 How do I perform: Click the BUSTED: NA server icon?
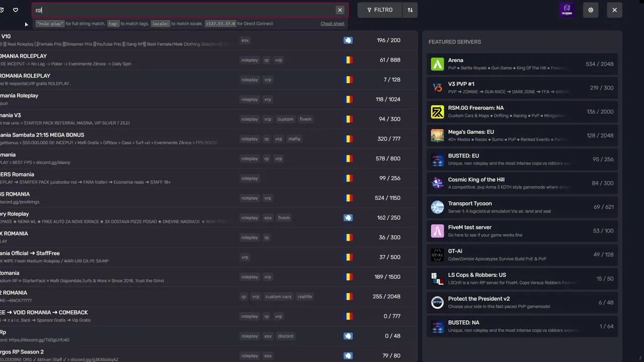coord(437,326)
